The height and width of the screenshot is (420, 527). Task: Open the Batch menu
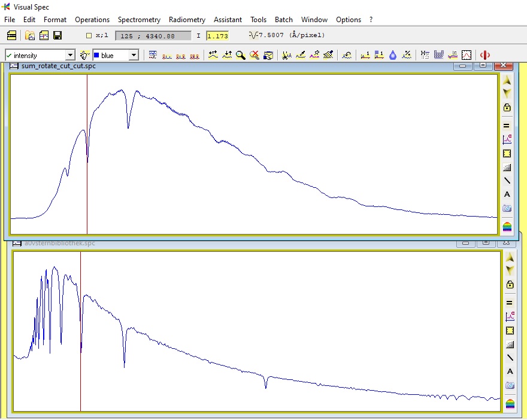point(284,20)
